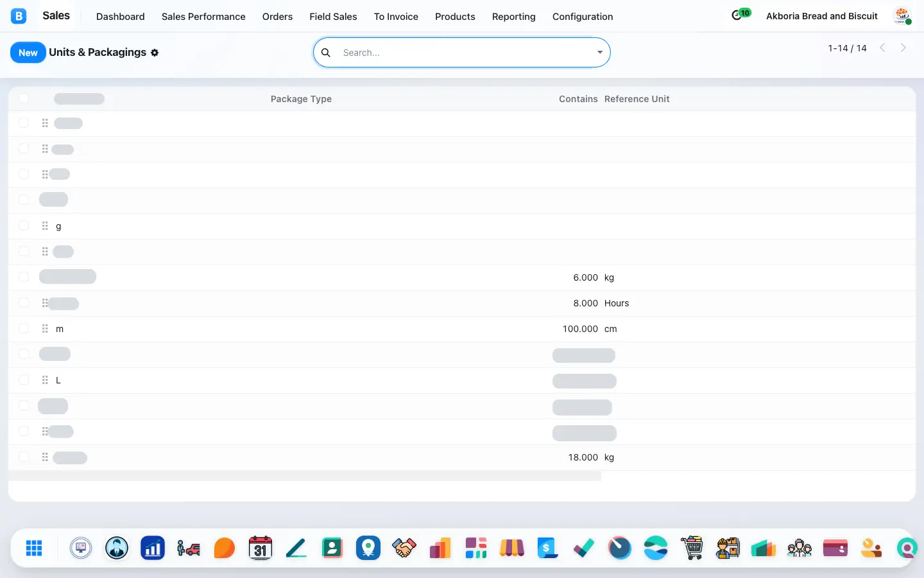Click the Akboria Bread and Biscuit company switcher
The height and width of the screenshot is (578, 924).
pyautogui.click(x=822, y=16)
